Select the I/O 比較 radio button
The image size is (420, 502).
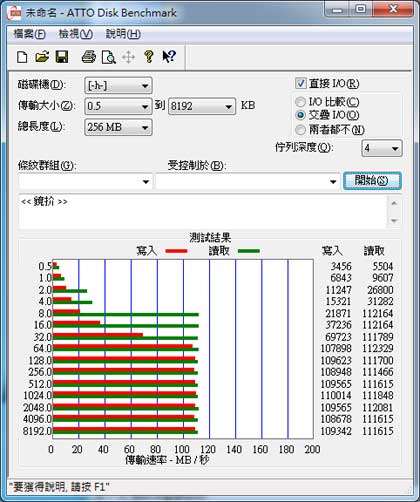point(300,101)
